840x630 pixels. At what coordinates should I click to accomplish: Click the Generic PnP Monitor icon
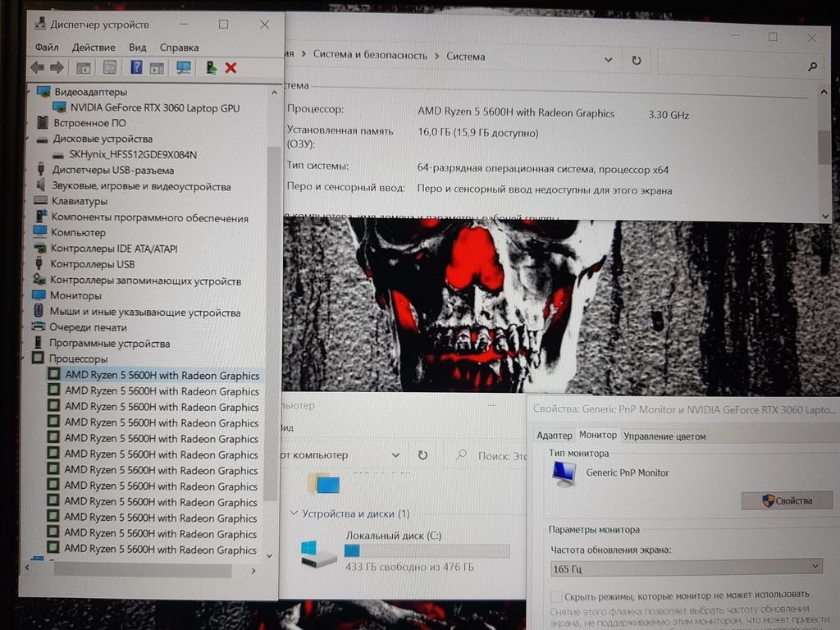[x=564, y=473]
